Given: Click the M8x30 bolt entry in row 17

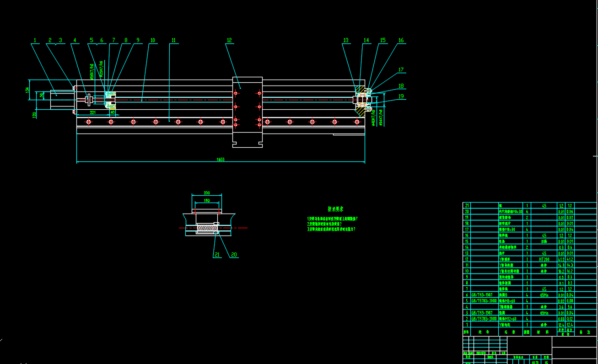Looking at the screenshot, I should pos(510,230).
